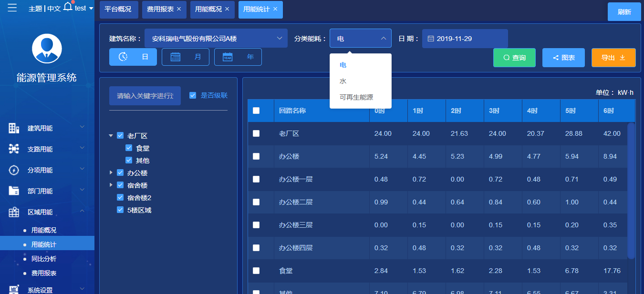Switch to the 平台概况 tab
Viewport: 644px width, 294px height.
click(x=118, y=9)
